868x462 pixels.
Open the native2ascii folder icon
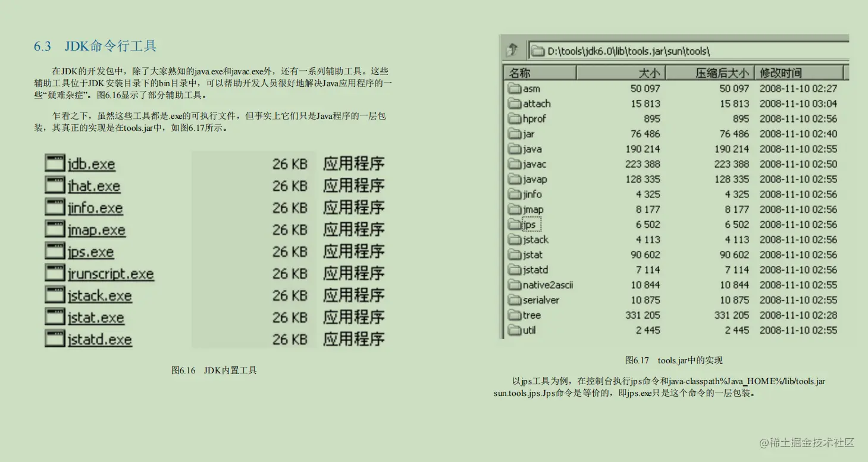point(541,285)
